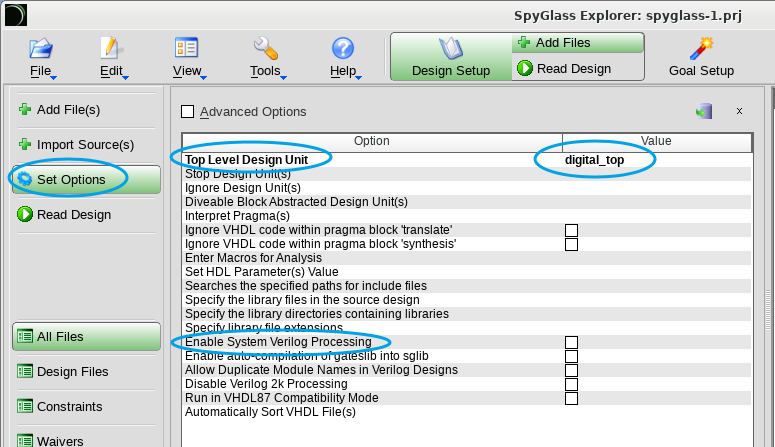Close the options panel with x button
Viewport: 775px width, 447px height.
[x=739, y=111]
